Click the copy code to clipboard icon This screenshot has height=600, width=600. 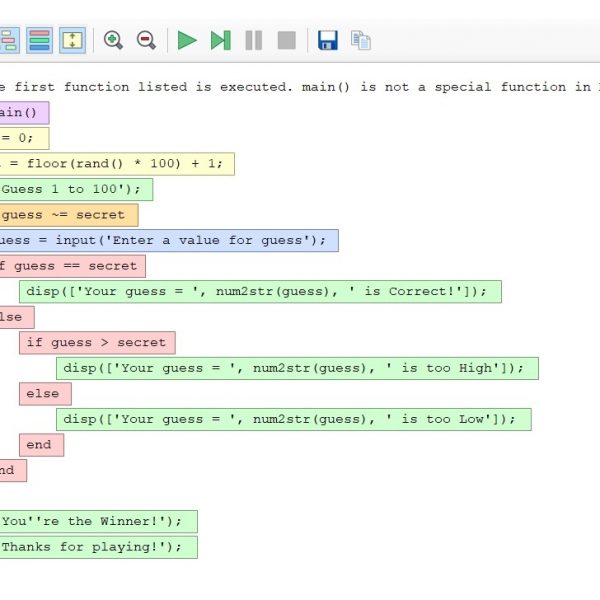(x=360, y=40)
